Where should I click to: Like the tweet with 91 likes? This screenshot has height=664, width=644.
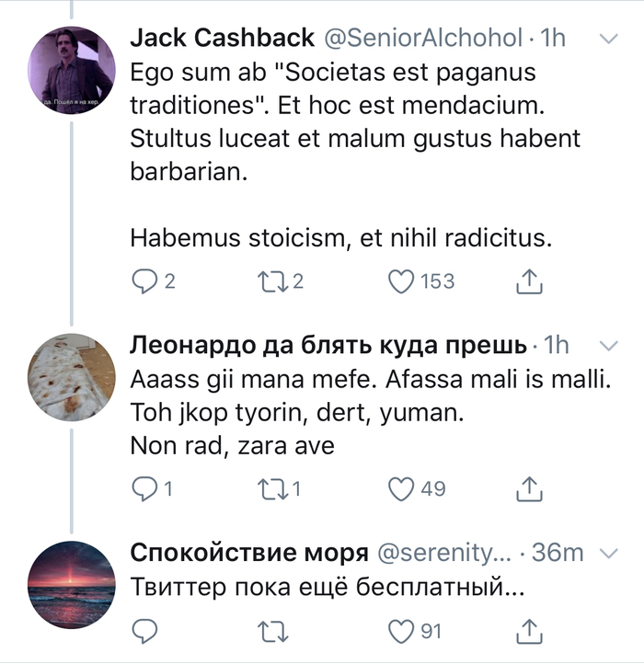tap(401, 631)
